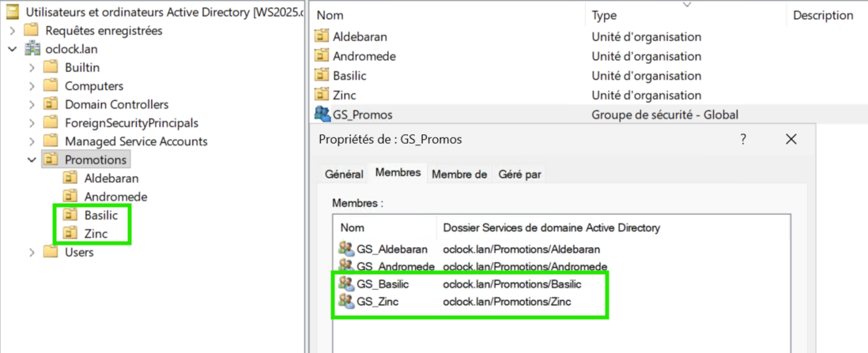Viewport: 868px width, 353px height.
Task: Switch to the Général tab
Action: coord(344,174)
